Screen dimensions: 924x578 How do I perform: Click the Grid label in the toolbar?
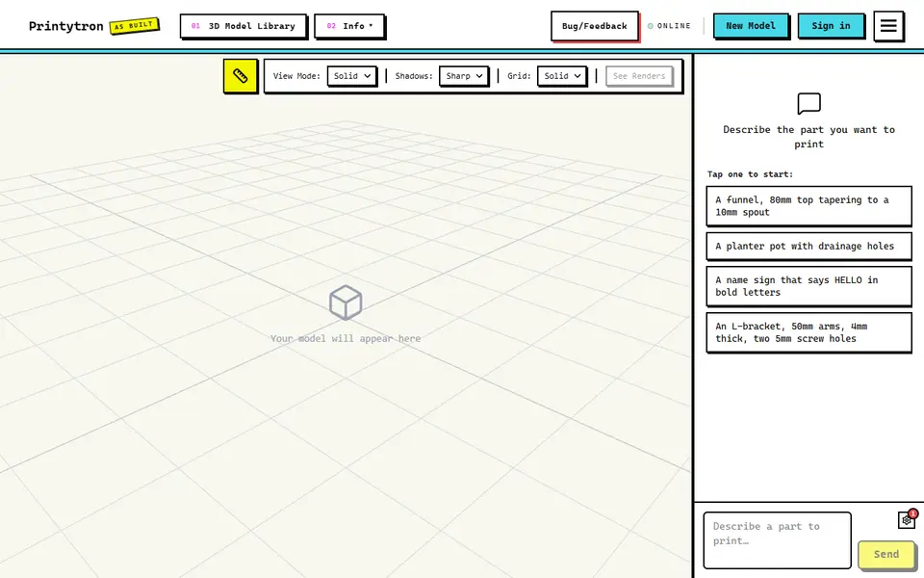[519, 75]
